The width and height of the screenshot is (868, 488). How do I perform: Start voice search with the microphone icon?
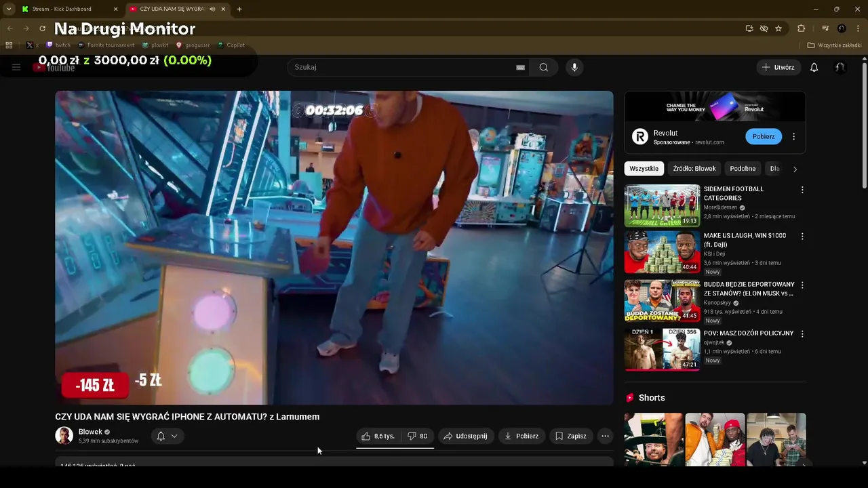[x=574, y=67]
